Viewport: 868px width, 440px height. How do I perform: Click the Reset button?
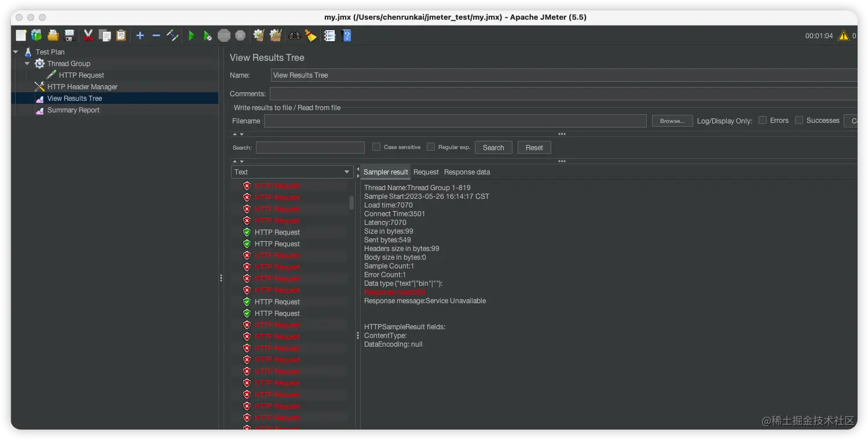tap(534, 148)
